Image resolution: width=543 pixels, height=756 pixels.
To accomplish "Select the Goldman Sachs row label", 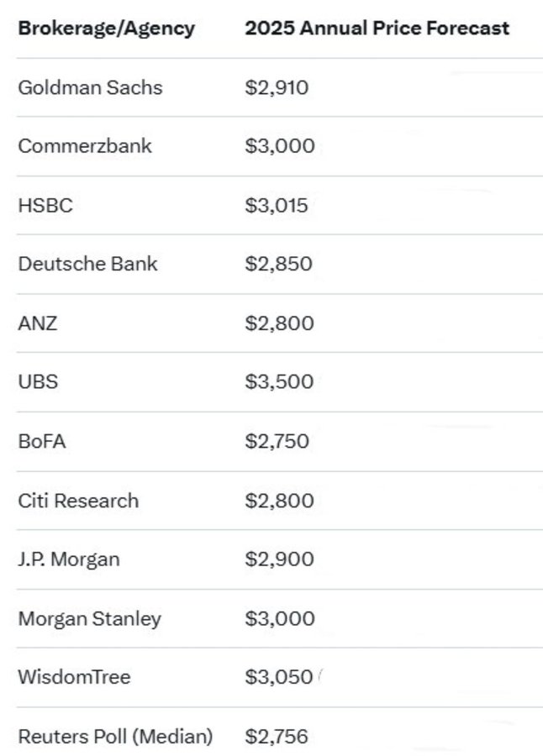I will click(x=90, y=87).
